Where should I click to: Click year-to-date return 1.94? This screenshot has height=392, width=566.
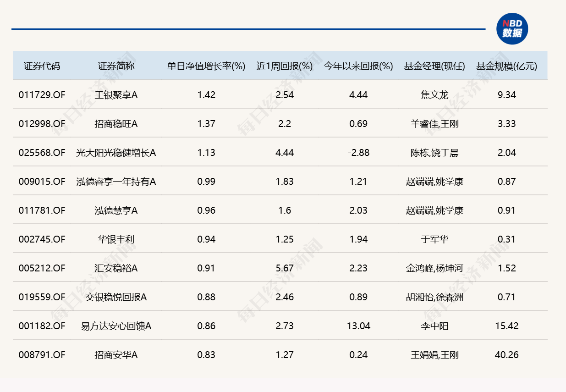pos(358,239)
